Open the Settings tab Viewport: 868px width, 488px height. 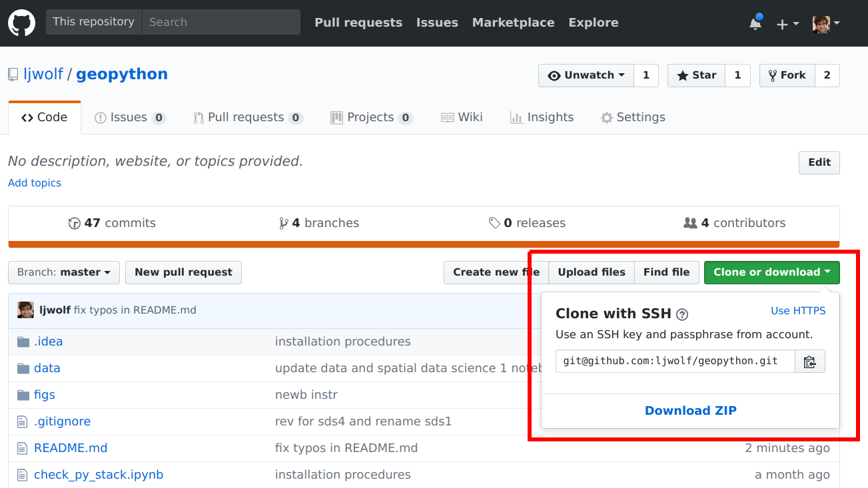coord(633,117)
